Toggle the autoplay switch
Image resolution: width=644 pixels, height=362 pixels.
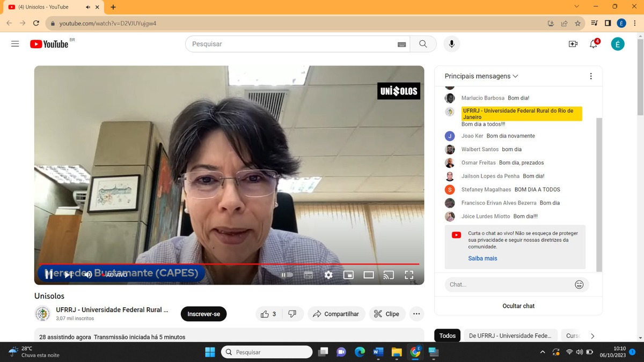(x=288, y=275)
